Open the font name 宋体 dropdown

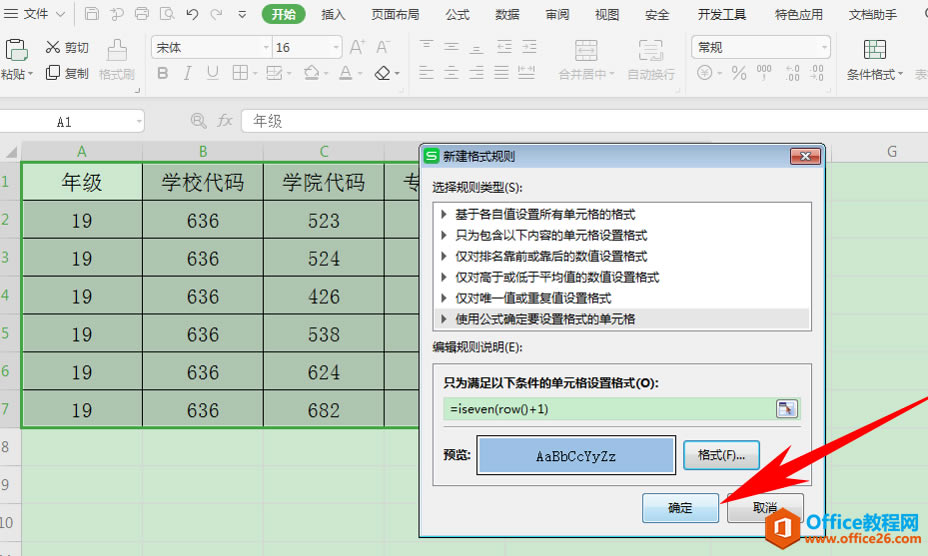click(266, 47)
